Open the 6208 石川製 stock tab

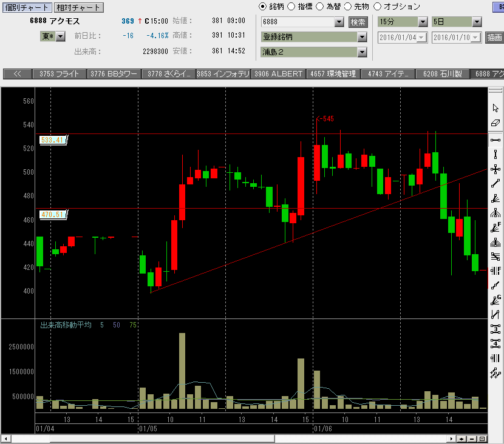[443, 74]
